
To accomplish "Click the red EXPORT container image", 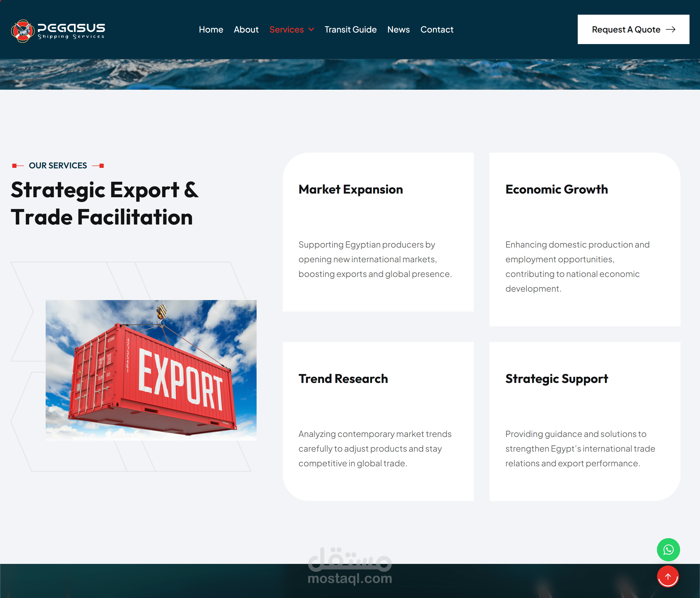I will [x=151, y=370].
